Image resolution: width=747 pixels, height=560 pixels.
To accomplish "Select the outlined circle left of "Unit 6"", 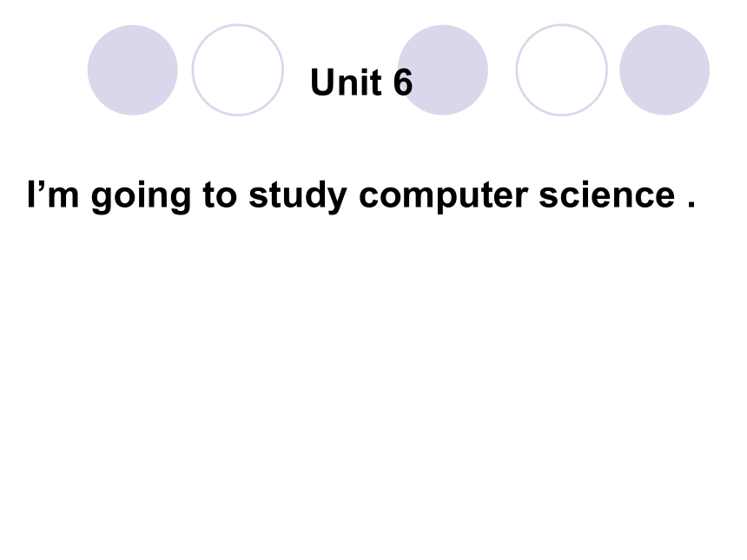I will click(x=238, y=70).
